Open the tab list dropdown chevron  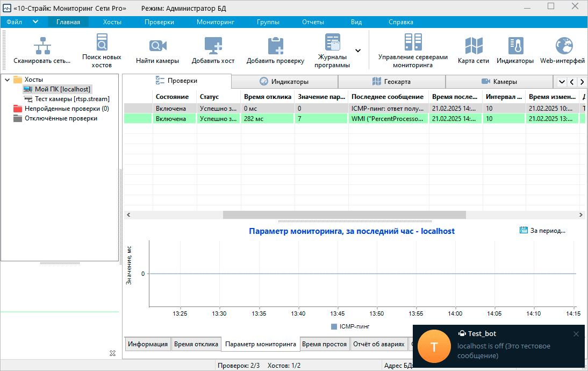click(562, 82)
